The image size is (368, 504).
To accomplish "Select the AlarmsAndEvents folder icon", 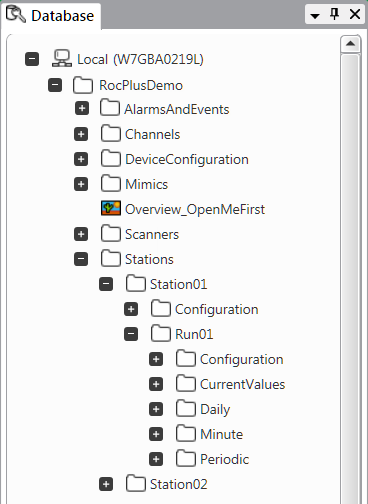I will coord(110,108).
